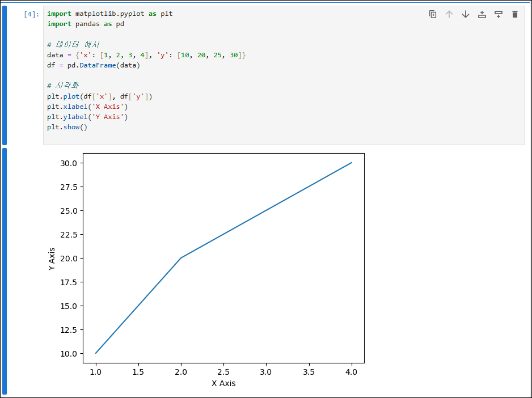Click the 15.0 y-axis tick label

pyautogui.click(x=69, y=306)
